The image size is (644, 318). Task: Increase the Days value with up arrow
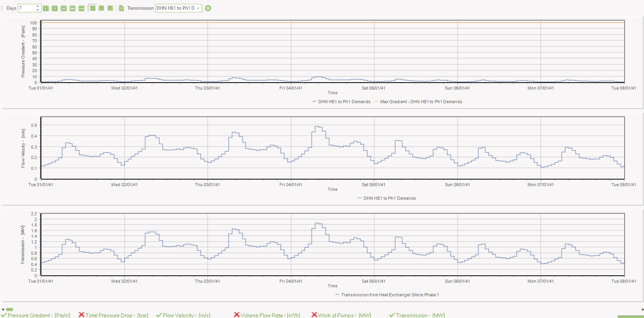pyautogui.click(x=38, y=6)
